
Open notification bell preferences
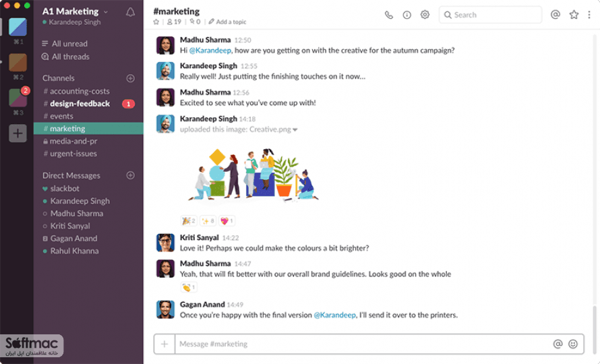pos(131,12)
